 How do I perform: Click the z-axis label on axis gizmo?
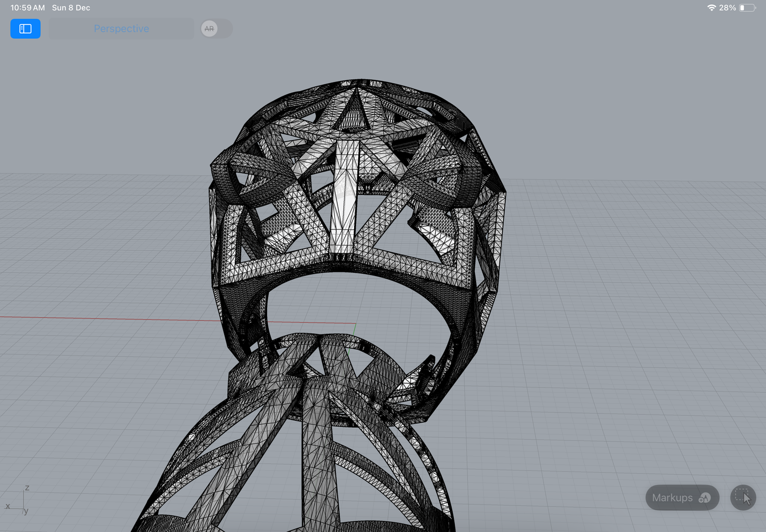27,487
